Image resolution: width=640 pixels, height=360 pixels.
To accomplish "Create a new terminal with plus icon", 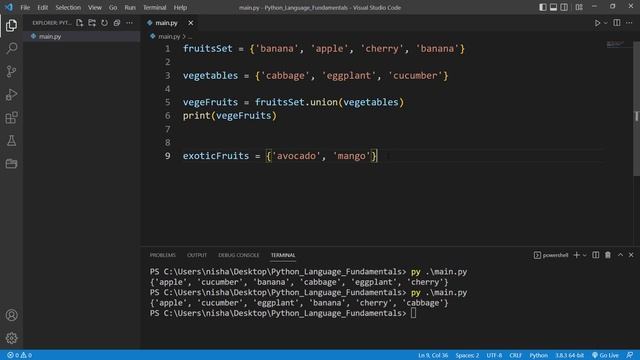I will pos(576,255).
